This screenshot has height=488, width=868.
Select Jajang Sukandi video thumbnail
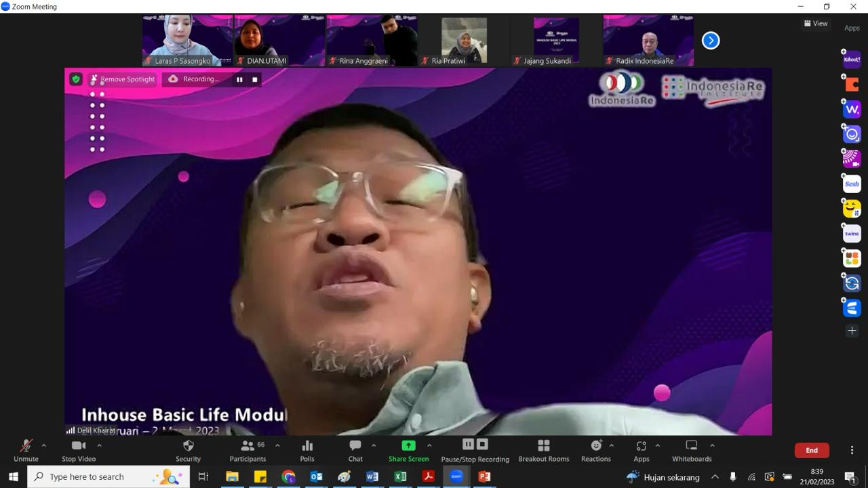point(556,41)
